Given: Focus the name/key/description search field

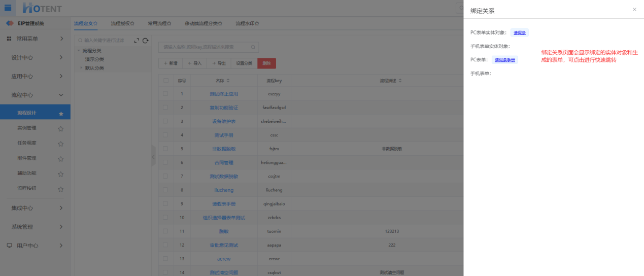Looking at the screenshot, I should pos(209,47).
